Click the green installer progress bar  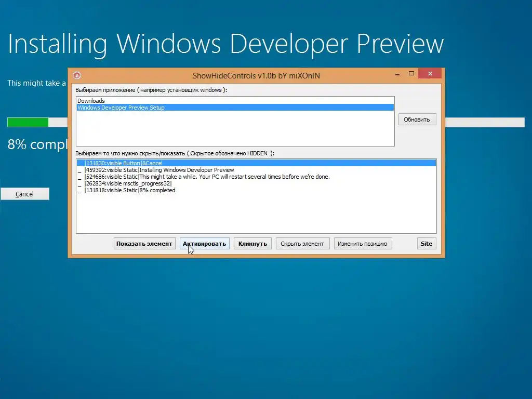28,122
